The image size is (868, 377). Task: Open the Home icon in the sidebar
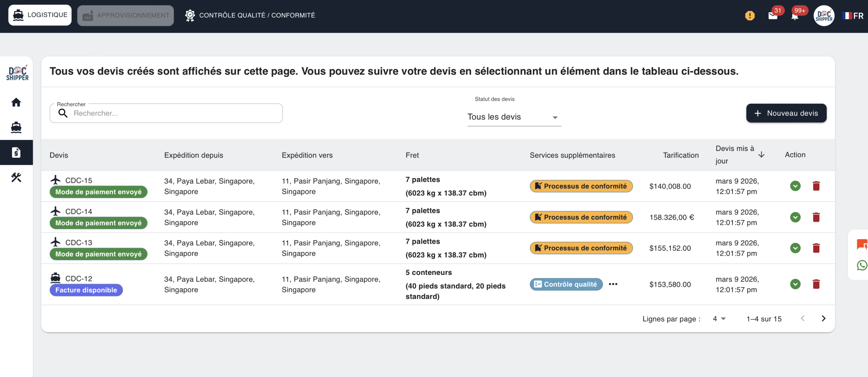click(16, 102)
